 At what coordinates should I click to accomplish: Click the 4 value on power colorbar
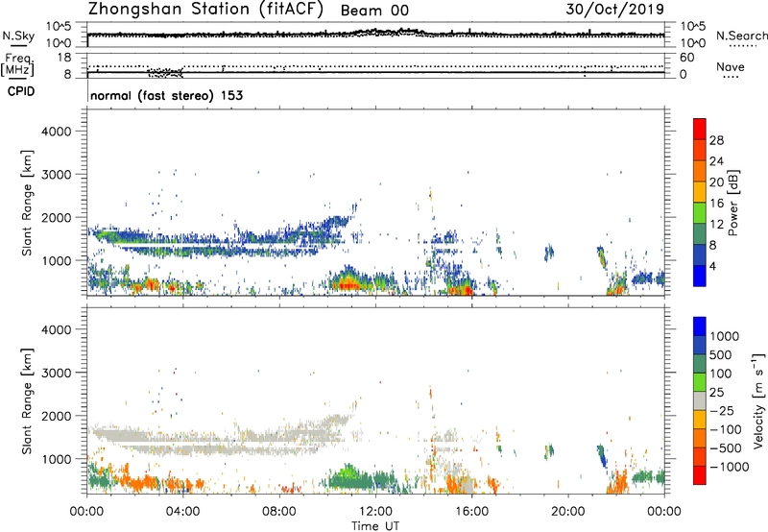coord(713,267)
